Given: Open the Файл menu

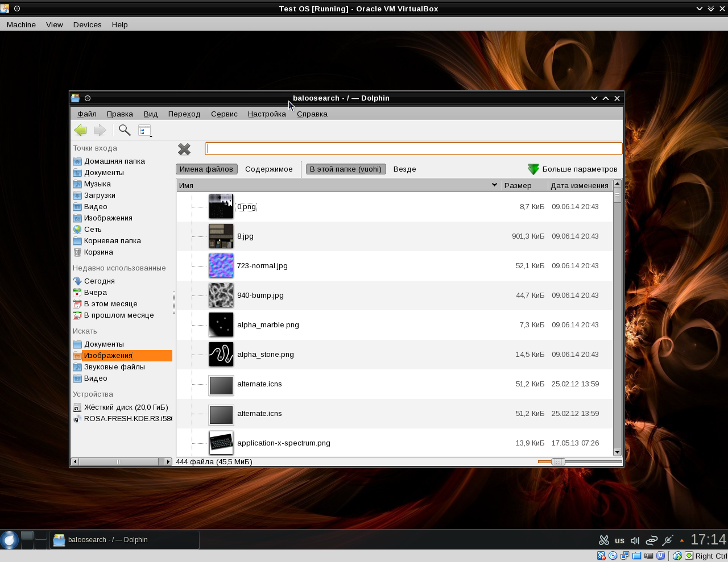Looking at the screenshot, I should click(x=87, y=114).
